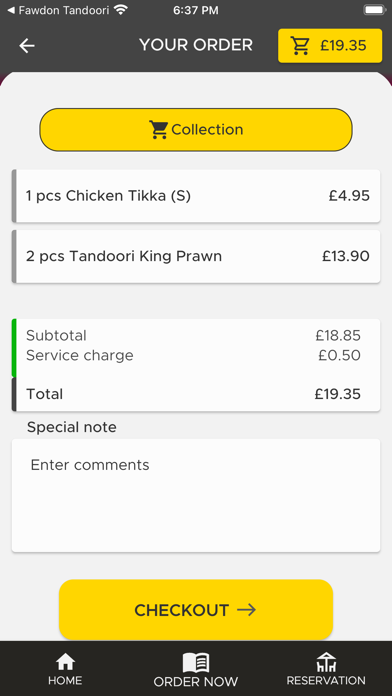Tap the CHECKOUT button
This screenshot has height=696, width=392.
196,609
